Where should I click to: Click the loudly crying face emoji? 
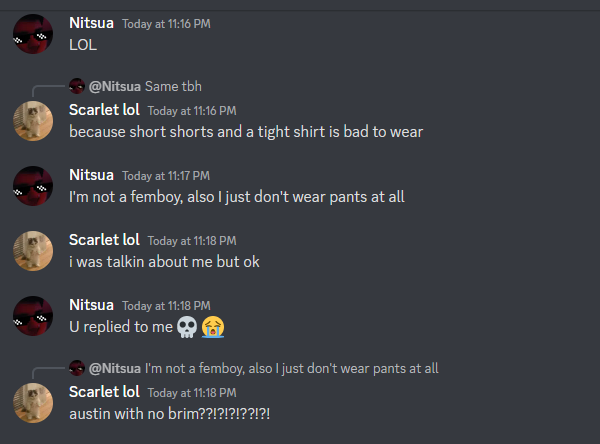click(212, 327)
